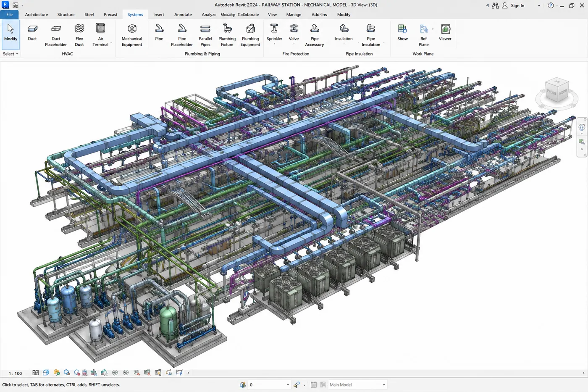Image resolution: width=588 pixels, height=392 pixels.
Task: Click the Revit application logo
Action: (x=5, y=5)
